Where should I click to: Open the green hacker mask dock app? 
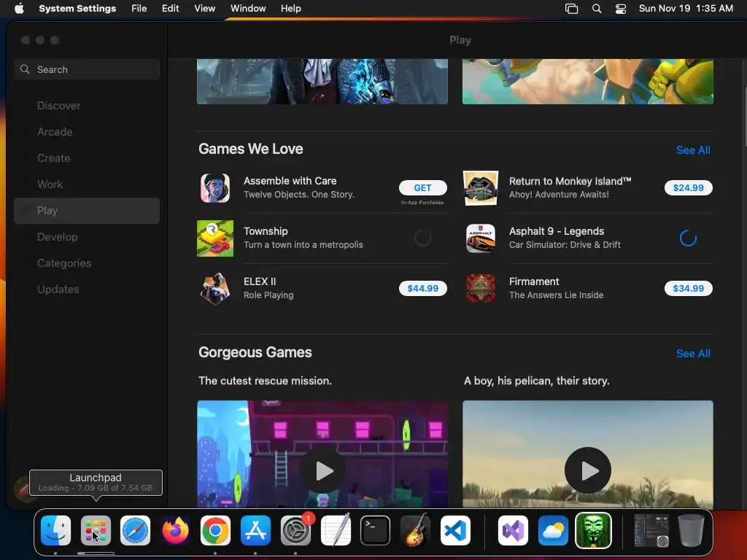[x=593, y=531]
